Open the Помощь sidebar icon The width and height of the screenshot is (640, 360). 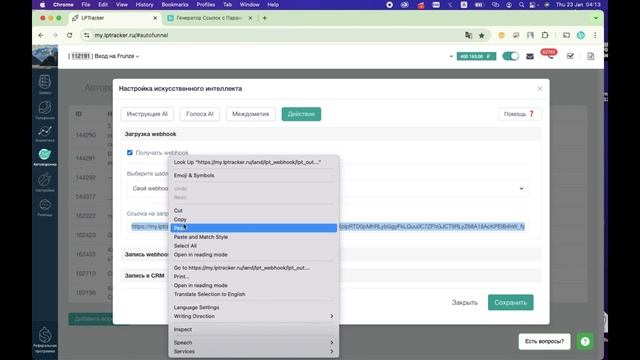45,207
